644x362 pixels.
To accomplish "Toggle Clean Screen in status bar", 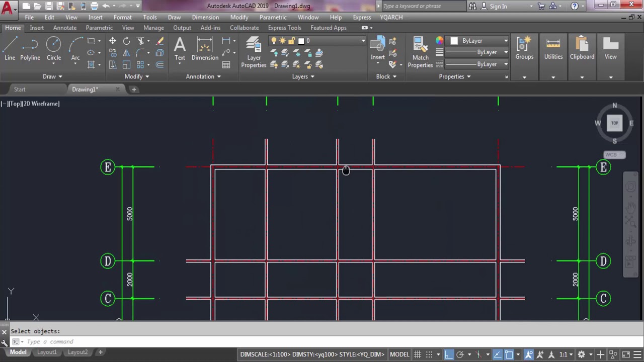I will click(x=626, y=354).
